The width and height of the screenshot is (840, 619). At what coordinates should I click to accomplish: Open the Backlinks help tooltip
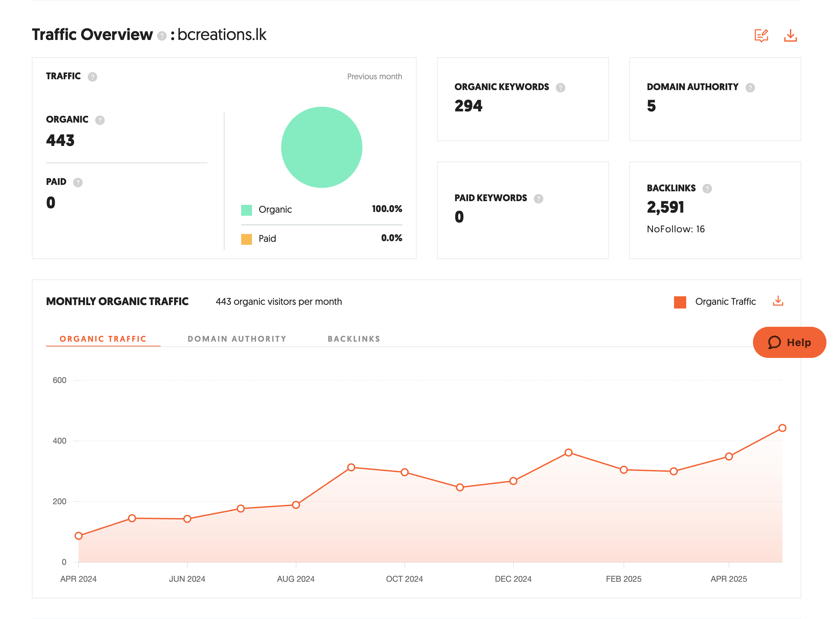click(708, 189)
